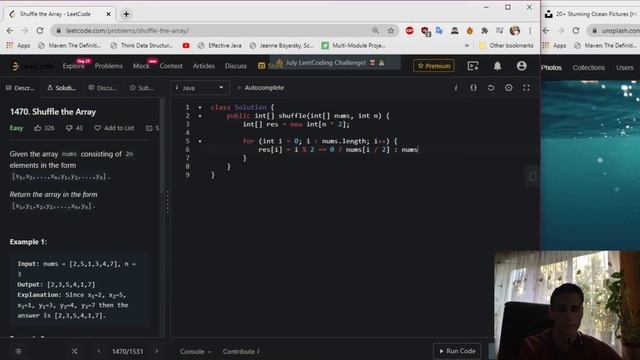640x360 pixels.
Task: Close the Shuffle the Array tab
Action: 109,14
